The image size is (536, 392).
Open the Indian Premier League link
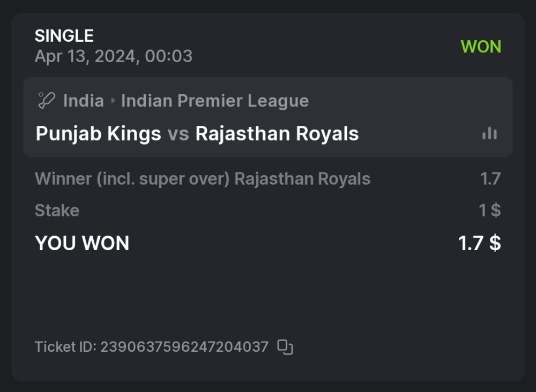coord(214,101)
